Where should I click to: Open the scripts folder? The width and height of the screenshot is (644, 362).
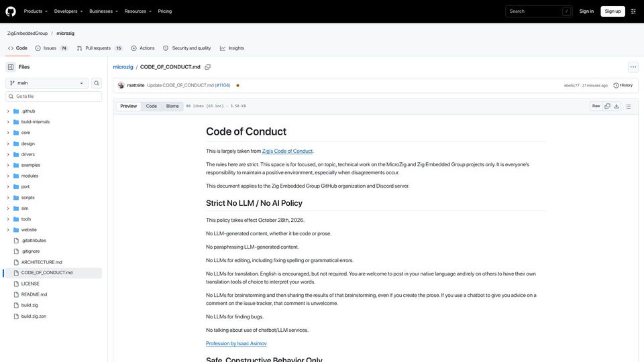(x=28, y=197)
